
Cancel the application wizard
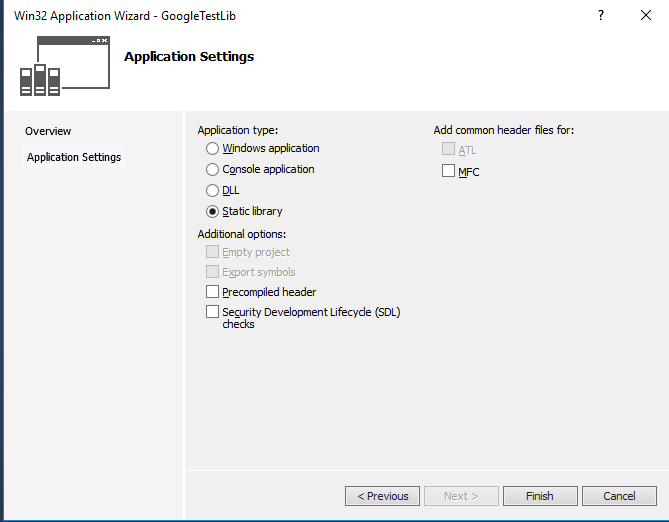(619, 496)
